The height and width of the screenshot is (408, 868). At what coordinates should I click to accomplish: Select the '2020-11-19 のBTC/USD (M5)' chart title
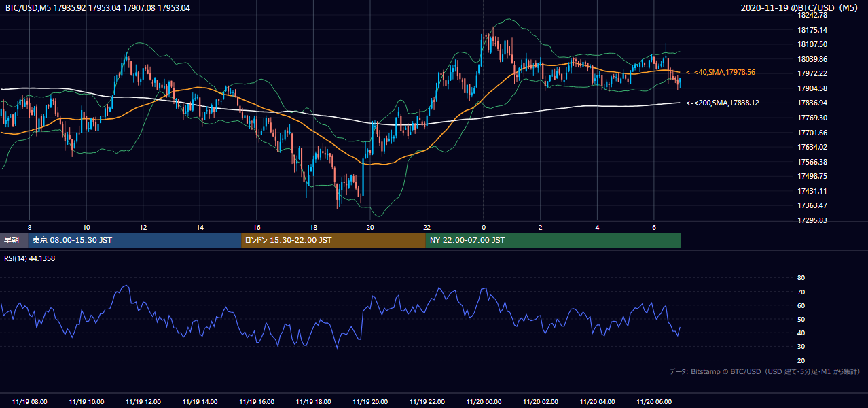coord(801,8)
